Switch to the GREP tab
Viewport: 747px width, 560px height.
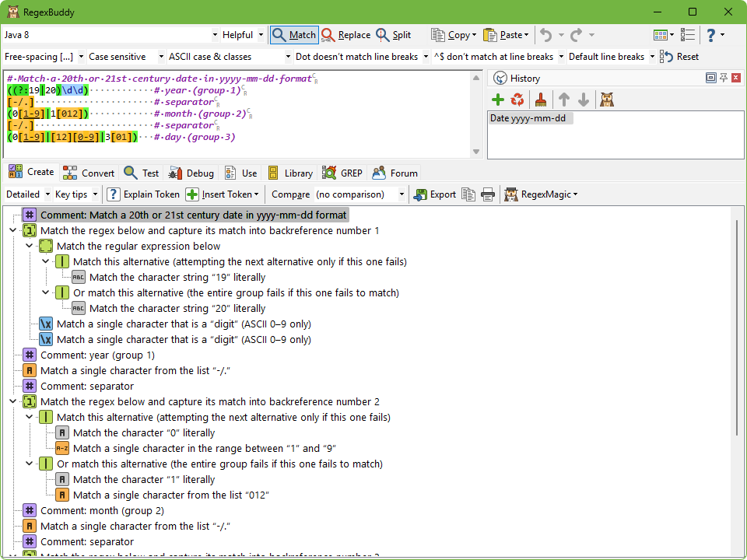(x=342, y=173)
